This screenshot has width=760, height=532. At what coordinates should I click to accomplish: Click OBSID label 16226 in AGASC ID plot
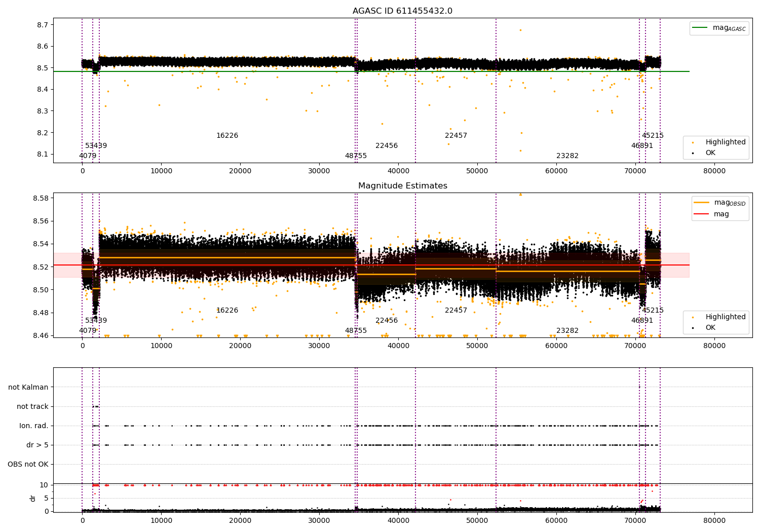pos(227,136)
